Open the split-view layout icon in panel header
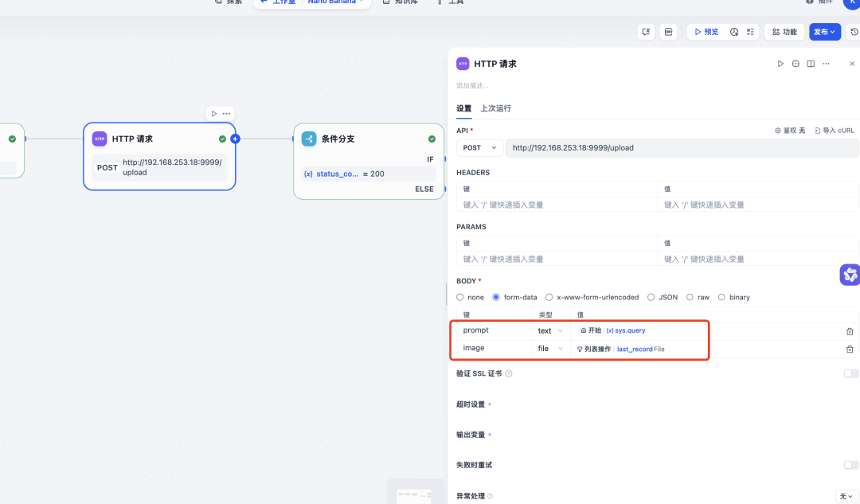The height and width of the screenshot is (504, 860). click(x=810, y=63)
